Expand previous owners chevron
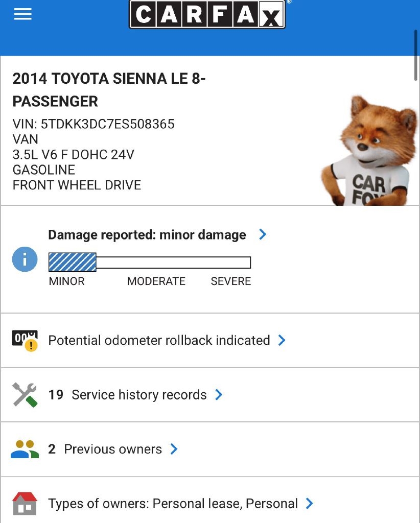 (174, 449)
